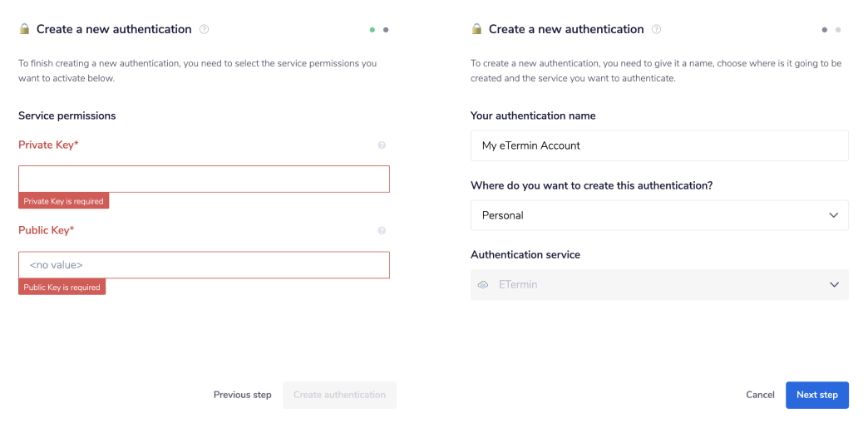Click title help icon in Service permissions dialog

[x=205, y=30]
